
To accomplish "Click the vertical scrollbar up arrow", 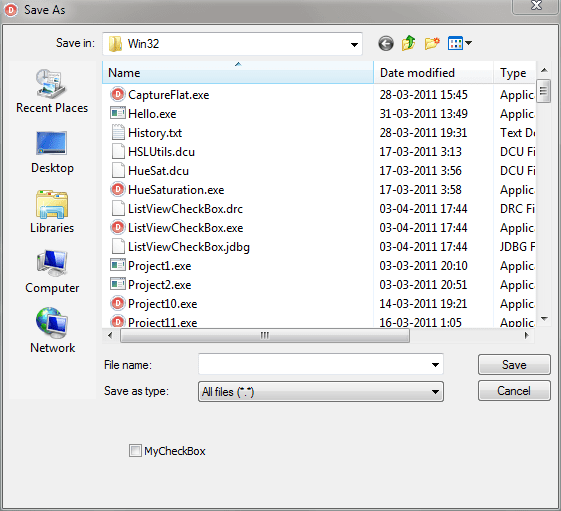I will [x=544, y=70].
